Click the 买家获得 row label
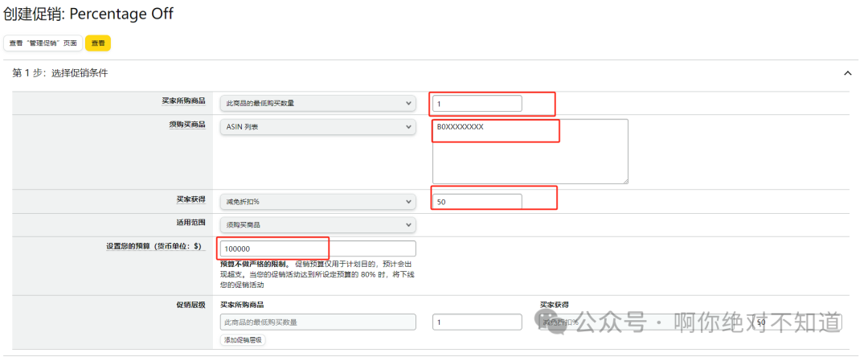 click(190, 198)
